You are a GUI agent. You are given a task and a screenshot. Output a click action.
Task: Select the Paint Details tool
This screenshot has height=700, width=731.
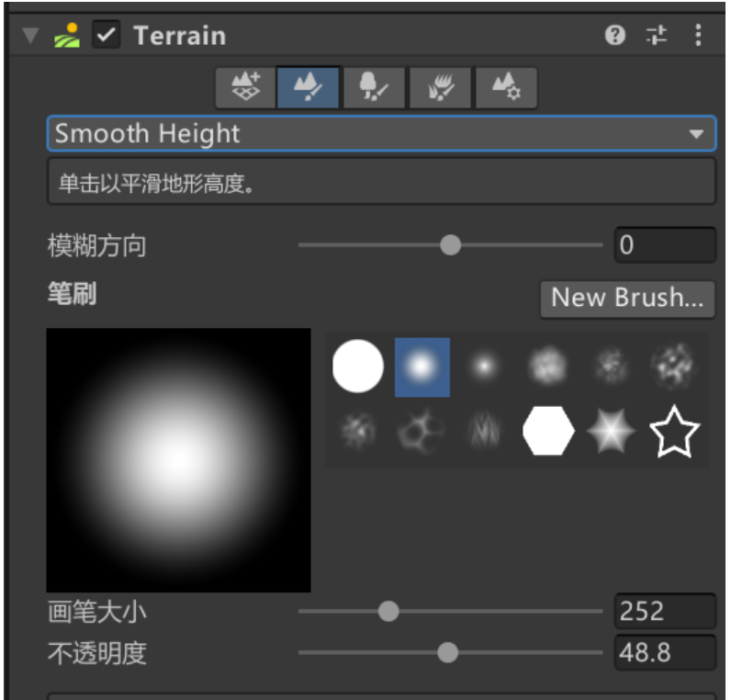pyautogui.click(x=440, y=87)
